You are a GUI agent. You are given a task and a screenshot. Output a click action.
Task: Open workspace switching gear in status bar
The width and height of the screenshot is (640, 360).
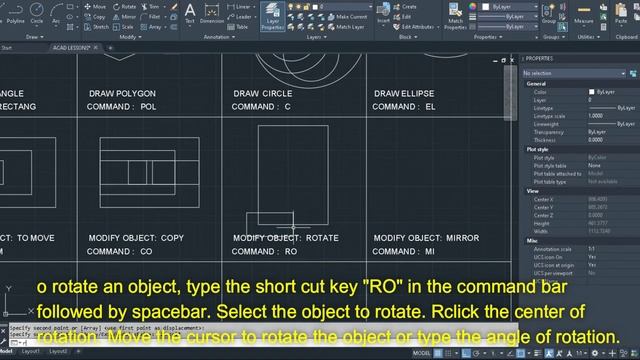[x=595, y=353]
